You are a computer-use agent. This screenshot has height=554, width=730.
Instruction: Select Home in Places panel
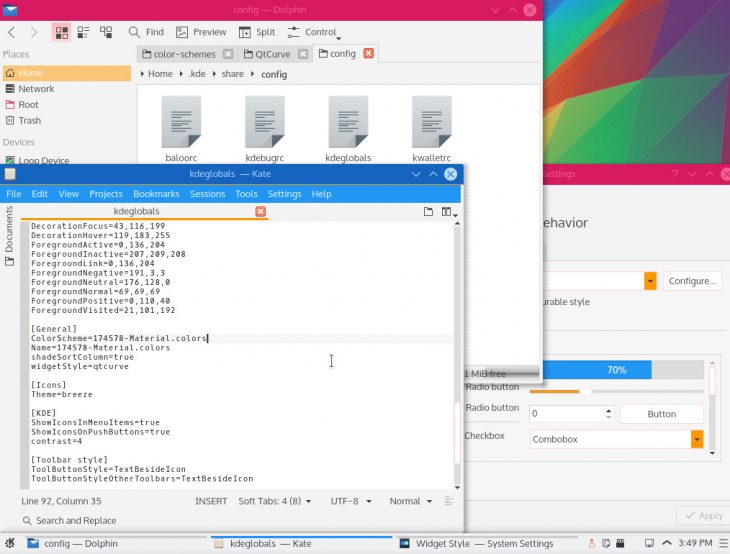pos(67,73)
